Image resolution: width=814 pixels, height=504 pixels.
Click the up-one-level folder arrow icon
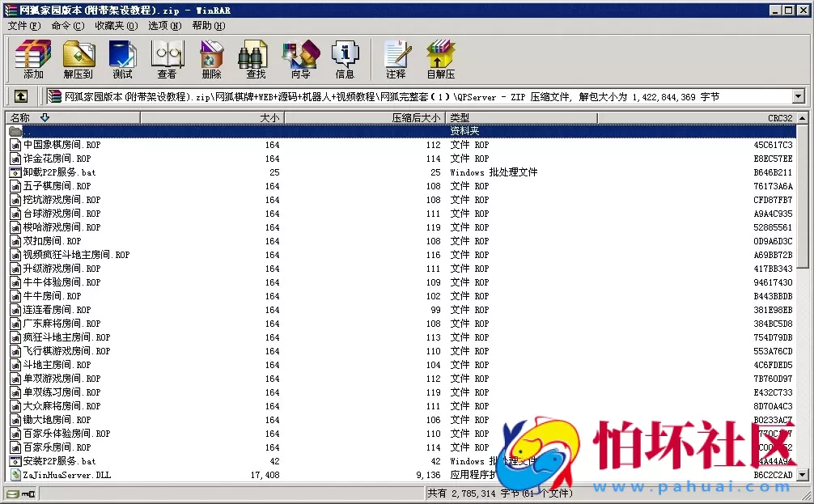pos(19,95)
